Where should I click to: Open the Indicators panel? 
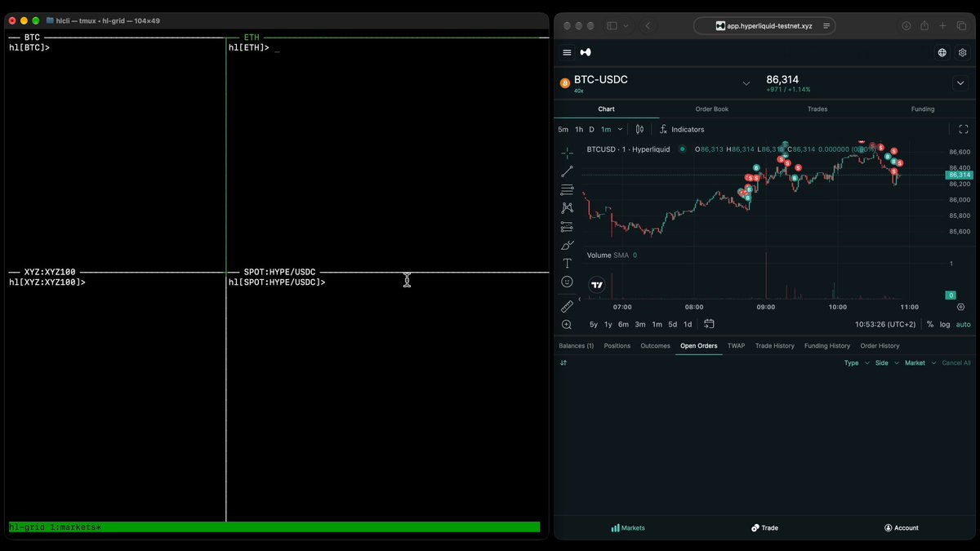[x=682, y=129]
